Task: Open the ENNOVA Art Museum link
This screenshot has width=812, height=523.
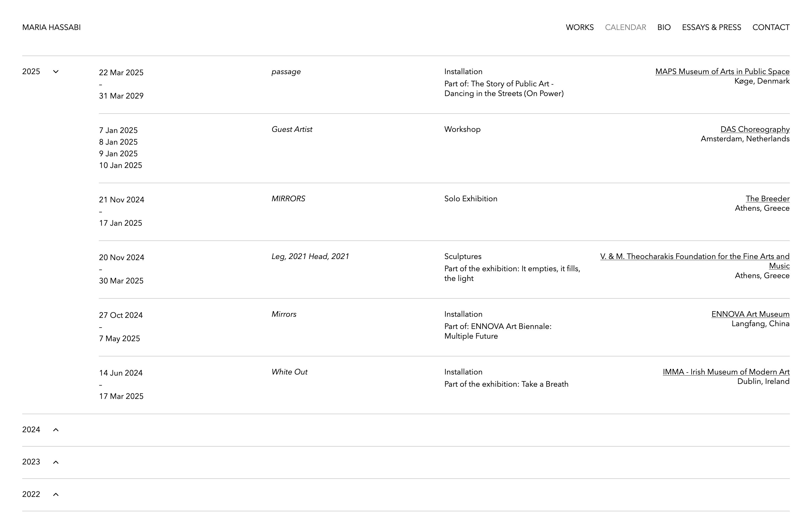Action: coord(751,314)
